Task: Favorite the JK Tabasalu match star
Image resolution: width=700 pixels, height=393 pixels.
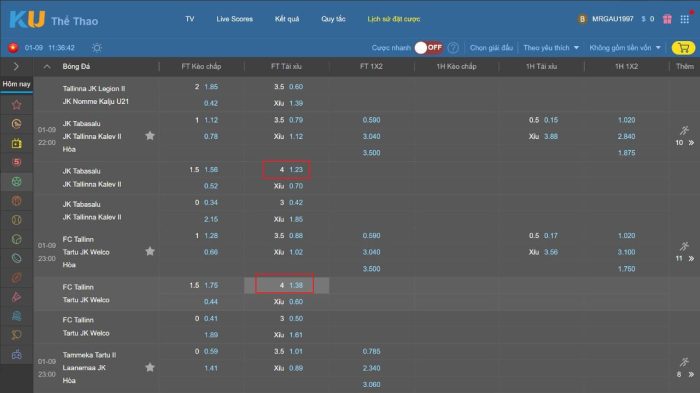Action: (150, 136)
